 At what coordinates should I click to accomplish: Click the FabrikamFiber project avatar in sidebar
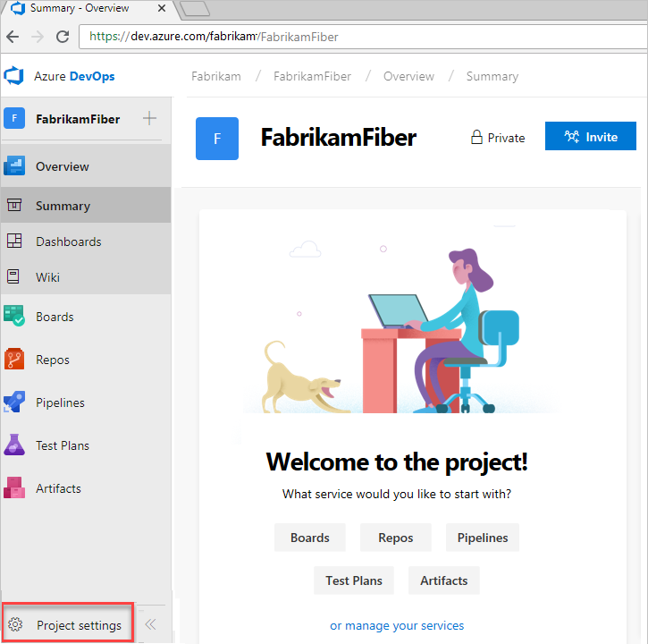pos(14,119)
